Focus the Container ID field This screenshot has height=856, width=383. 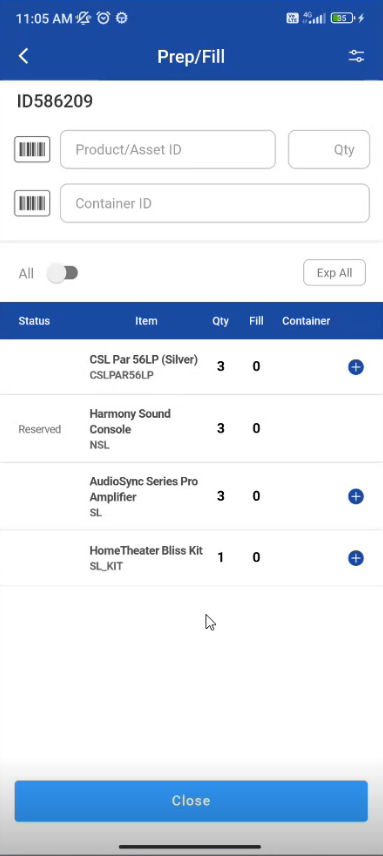pos(214,203)
